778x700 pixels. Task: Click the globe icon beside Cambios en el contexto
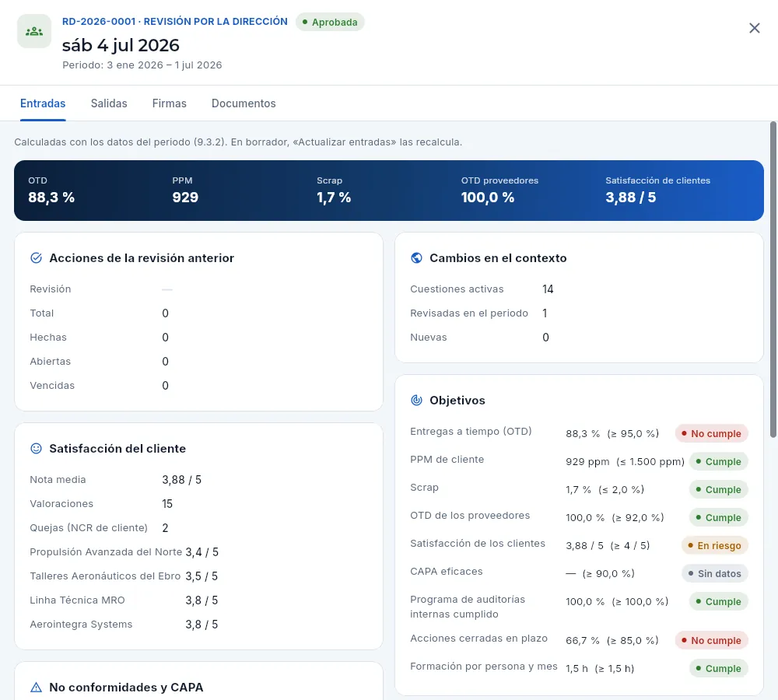pos(417,258)
